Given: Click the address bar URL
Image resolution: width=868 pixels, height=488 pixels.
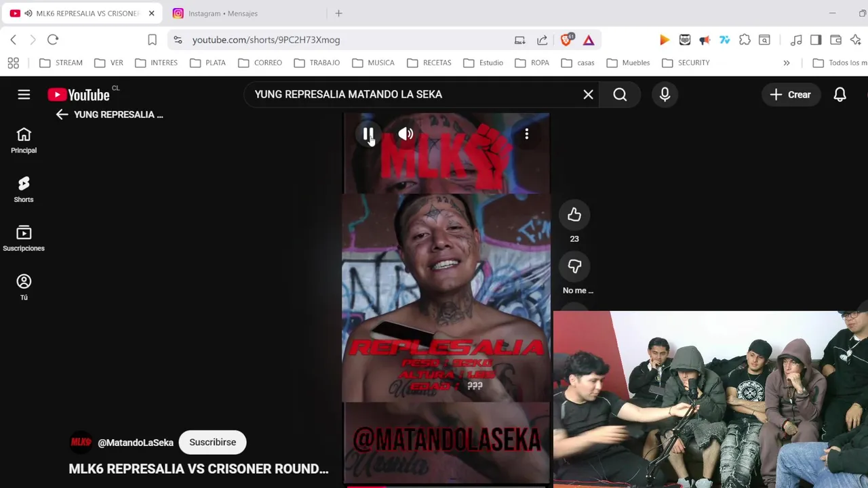Looking at the screenshot, I should [x=266, y=40].
